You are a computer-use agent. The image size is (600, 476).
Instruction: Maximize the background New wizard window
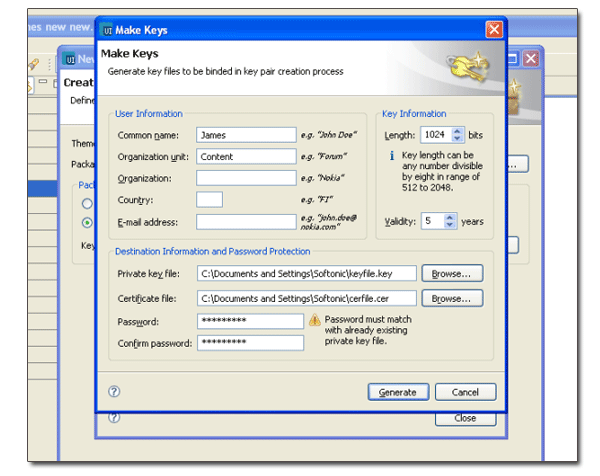pos(512,59)
